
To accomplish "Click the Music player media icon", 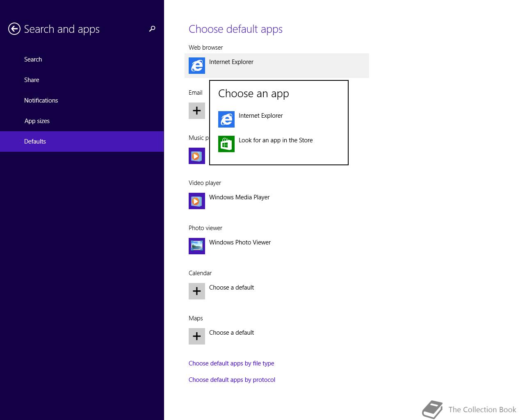I will click(197, 156).
